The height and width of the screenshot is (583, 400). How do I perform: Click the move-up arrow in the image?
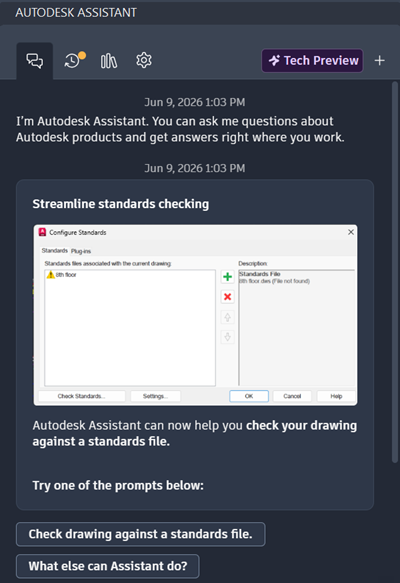pos(228,317)
